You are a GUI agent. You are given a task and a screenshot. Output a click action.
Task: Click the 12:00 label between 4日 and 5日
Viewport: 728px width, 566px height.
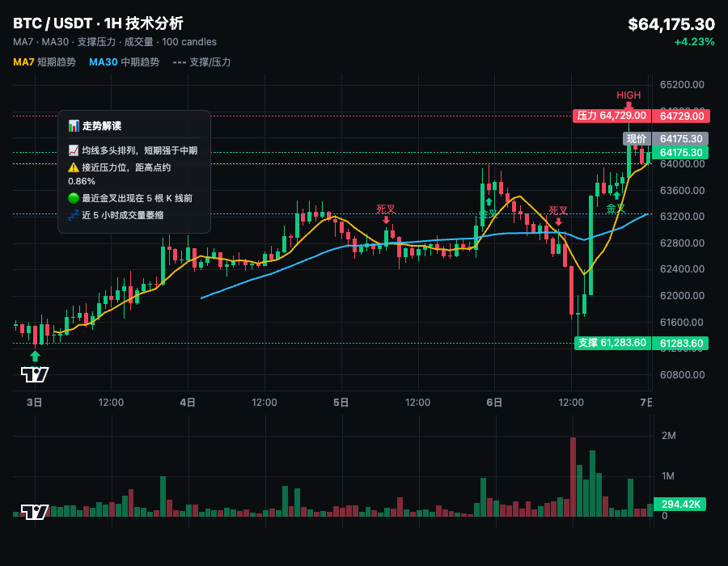[x=265, y=402]
